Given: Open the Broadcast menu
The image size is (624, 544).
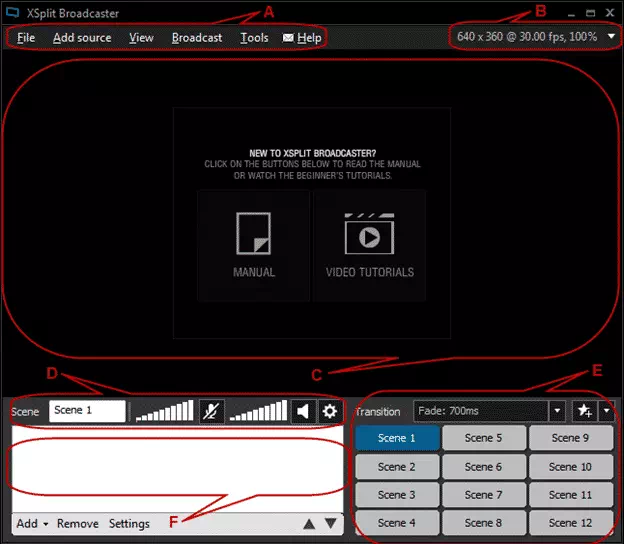Looking at the screenshot, I should 197,38.
